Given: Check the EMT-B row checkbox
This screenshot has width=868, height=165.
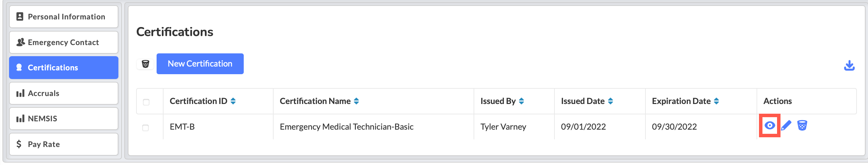Looking at the screenshot, I should click(145, 128).
